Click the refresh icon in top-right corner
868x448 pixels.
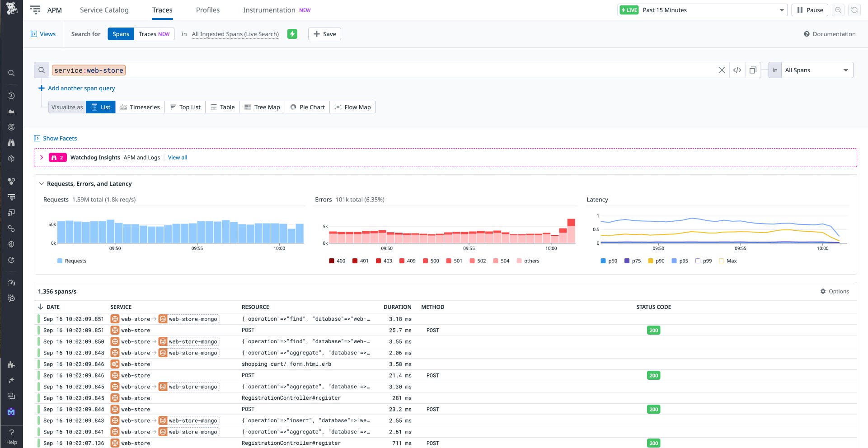(x=854, y=9)
